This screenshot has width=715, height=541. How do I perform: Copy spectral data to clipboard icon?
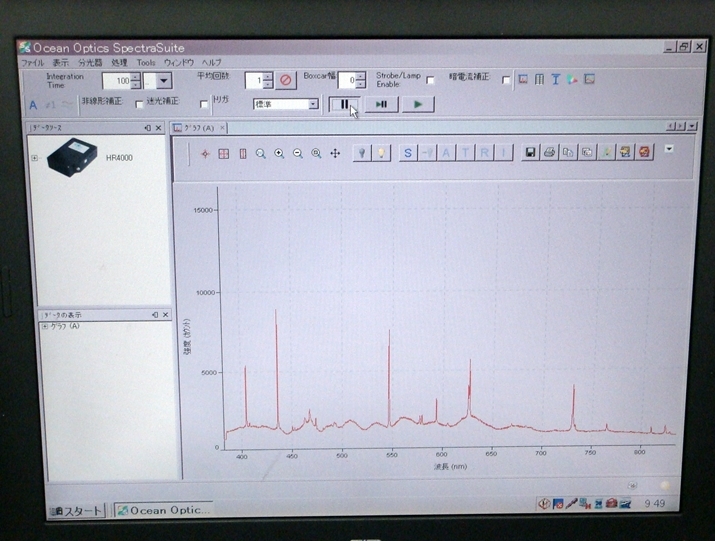pyautogui.click(x=568, y=152)
